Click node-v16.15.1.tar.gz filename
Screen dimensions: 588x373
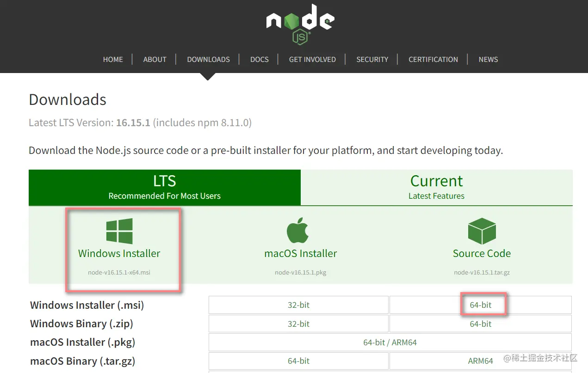pyautogui.click(x=482, y=273)
